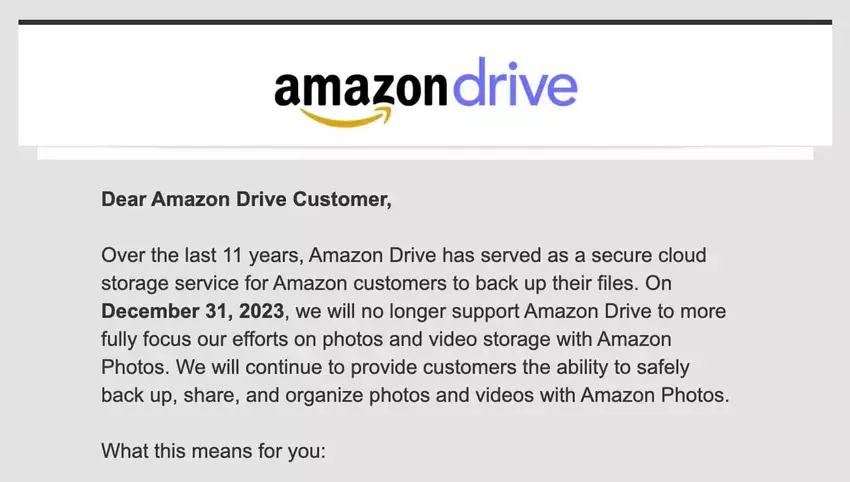This screenshot has width=850, height=482.
Task: Click the purple "drive" word in logo
Action: click(x=515, y=88)
